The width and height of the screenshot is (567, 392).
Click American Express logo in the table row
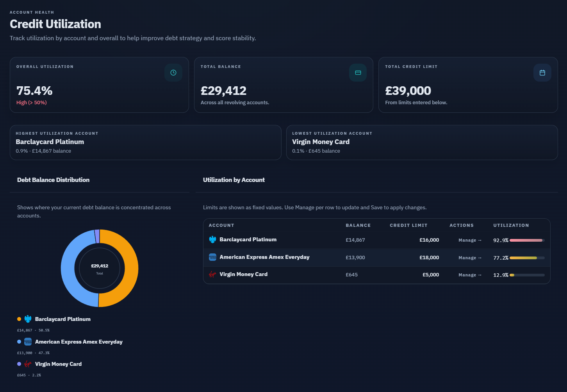tap(212, 257)
